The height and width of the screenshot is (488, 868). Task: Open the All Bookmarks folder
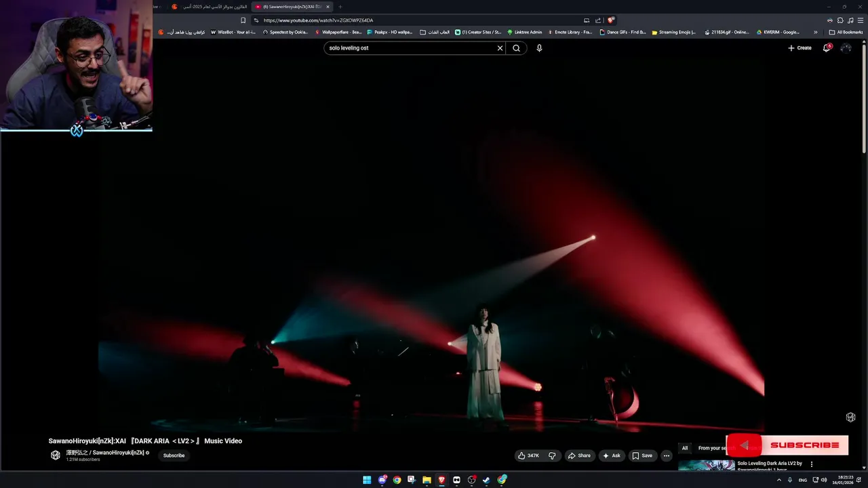click(846, 32)
